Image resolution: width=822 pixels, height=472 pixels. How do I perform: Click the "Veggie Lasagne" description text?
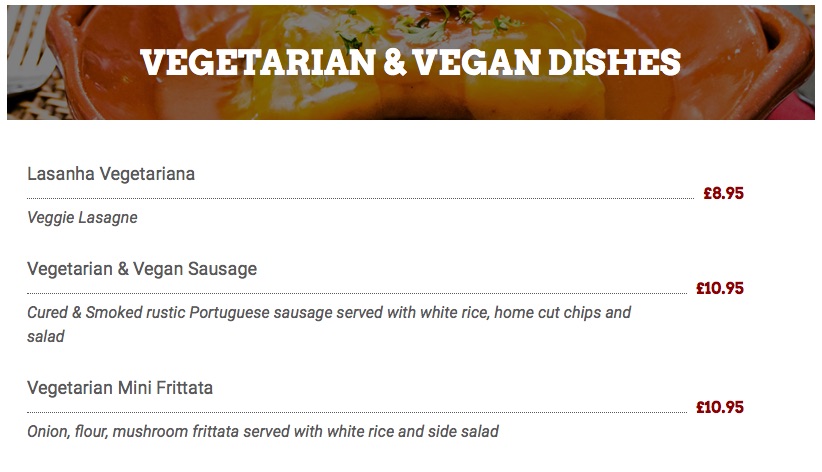coord(82,217)
